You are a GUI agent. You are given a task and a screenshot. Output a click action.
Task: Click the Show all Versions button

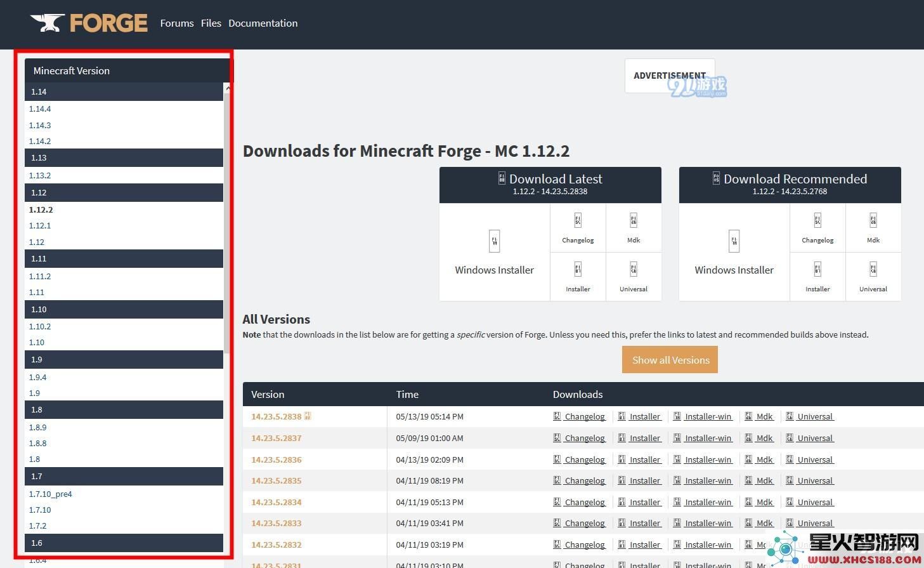(x=670, y=360)
